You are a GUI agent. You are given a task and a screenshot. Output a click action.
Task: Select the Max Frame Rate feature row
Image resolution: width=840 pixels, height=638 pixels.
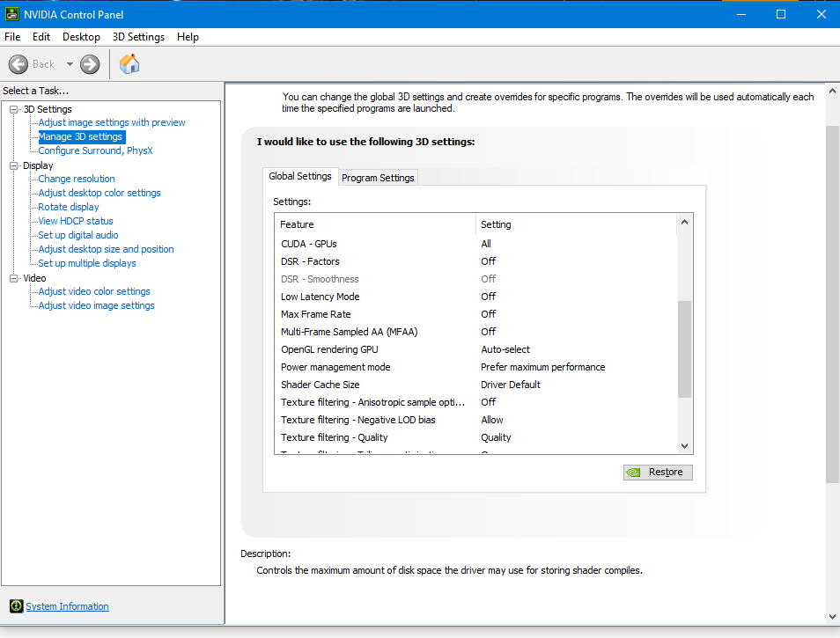(476, 314)
